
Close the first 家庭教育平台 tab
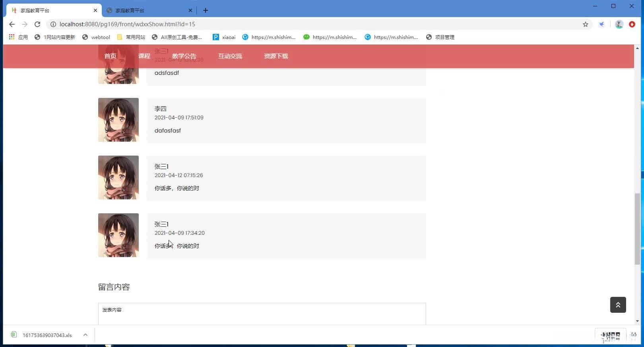(95, 10)
